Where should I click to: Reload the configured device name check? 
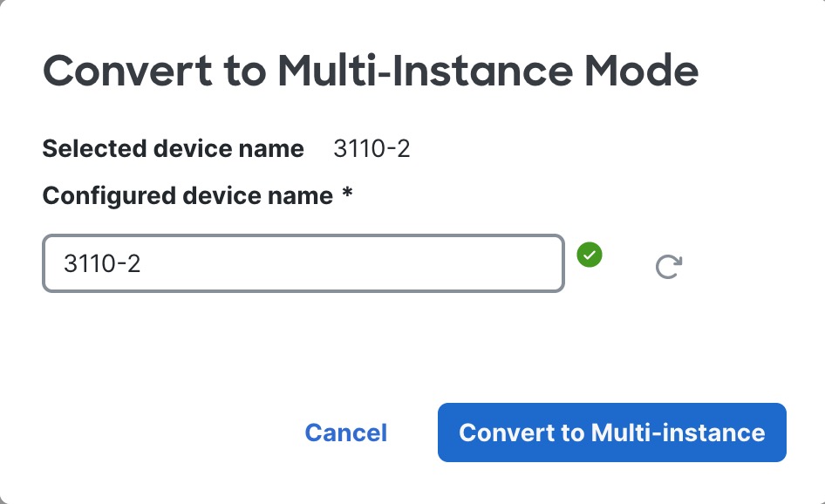[668, 266]
